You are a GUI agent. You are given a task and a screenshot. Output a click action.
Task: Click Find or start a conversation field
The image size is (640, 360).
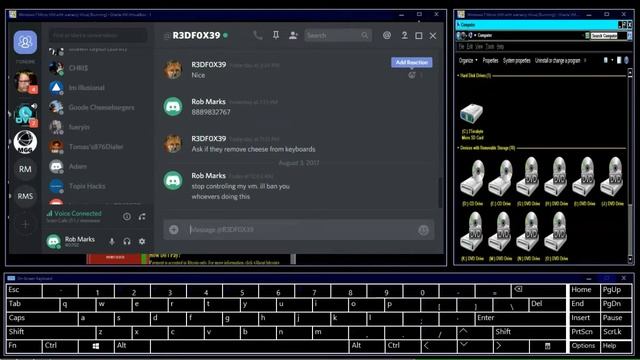[x=98, y=36]
